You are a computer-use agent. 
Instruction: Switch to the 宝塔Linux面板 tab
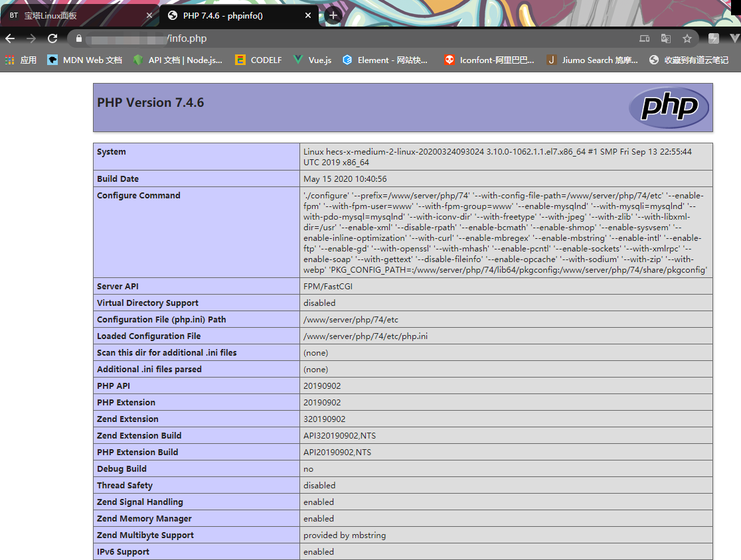80,14
